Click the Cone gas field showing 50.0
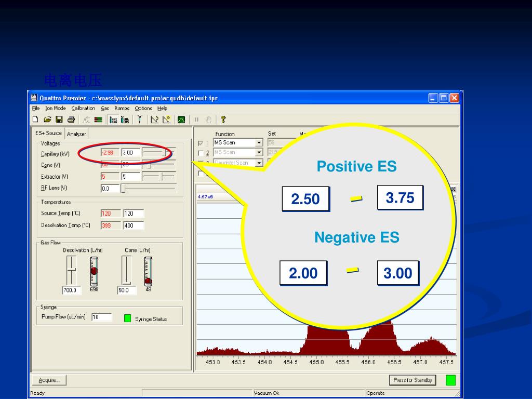532x399 pixels. (x=127, y=290)
